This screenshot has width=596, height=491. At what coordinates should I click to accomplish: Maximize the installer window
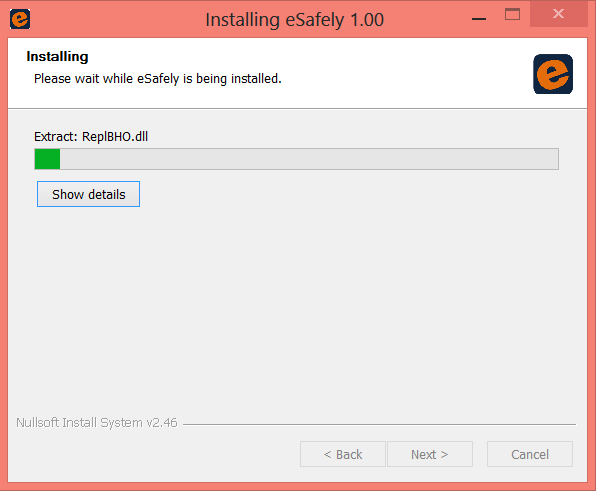512,14
